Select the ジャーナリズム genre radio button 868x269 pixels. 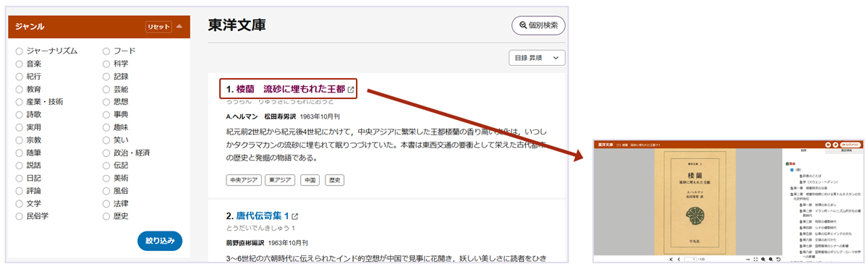click(x=20, y=51)
